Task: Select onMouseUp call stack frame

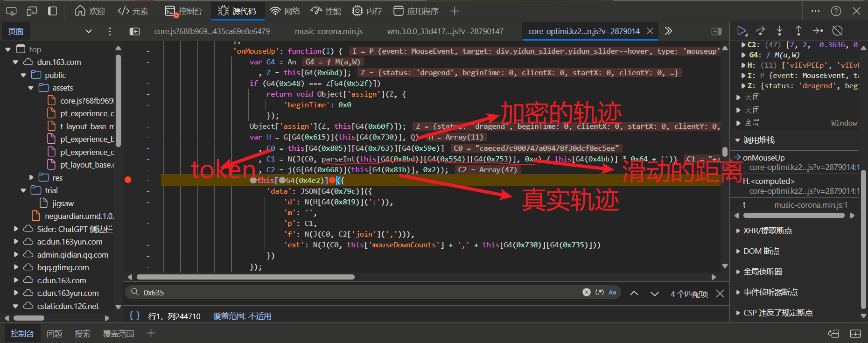Action: click(x=764, y=158)
